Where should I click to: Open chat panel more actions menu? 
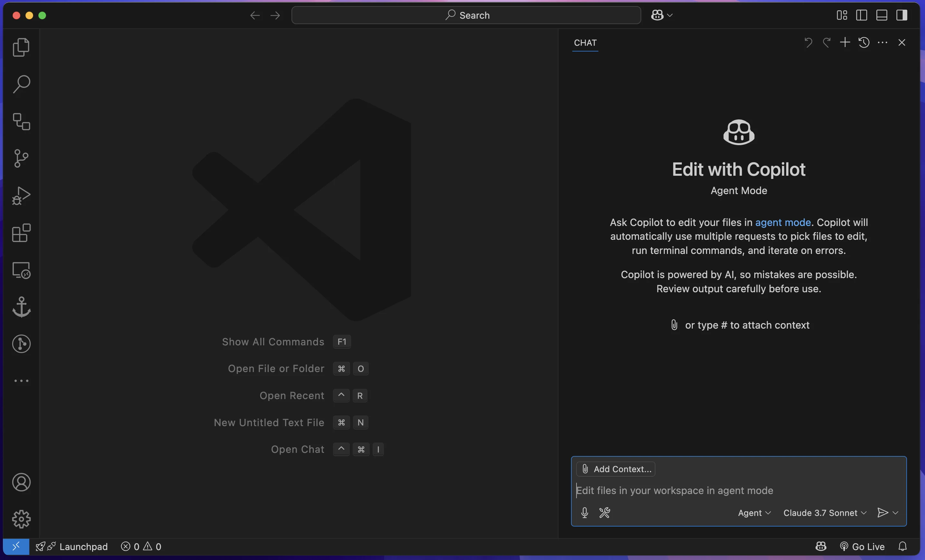(882, 42)
